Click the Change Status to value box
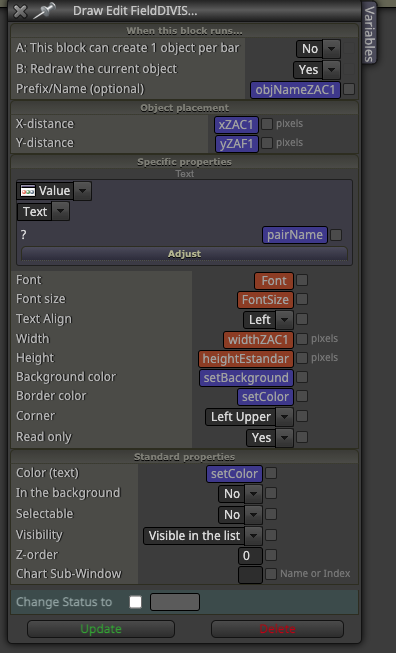 pyautogui.click(x=175, y=602)
